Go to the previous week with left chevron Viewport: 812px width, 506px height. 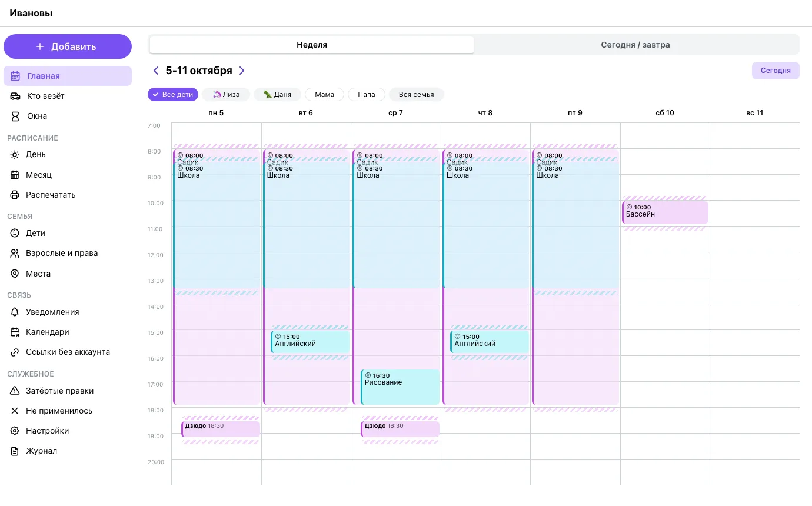(156, 71)
